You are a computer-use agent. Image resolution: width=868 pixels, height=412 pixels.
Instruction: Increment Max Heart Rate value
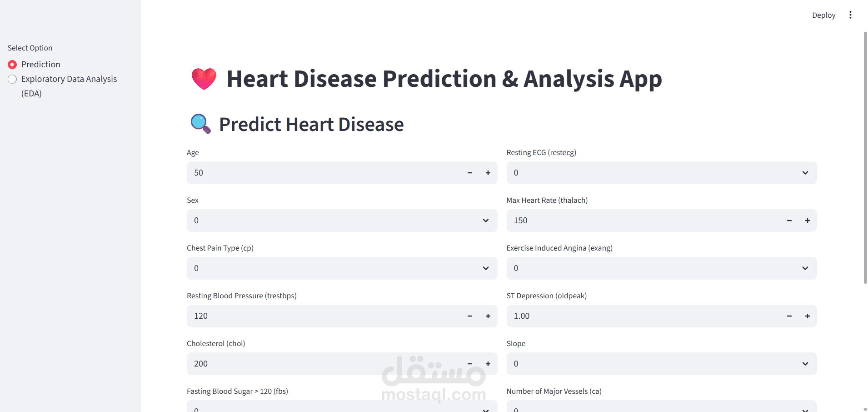[807, 221]
